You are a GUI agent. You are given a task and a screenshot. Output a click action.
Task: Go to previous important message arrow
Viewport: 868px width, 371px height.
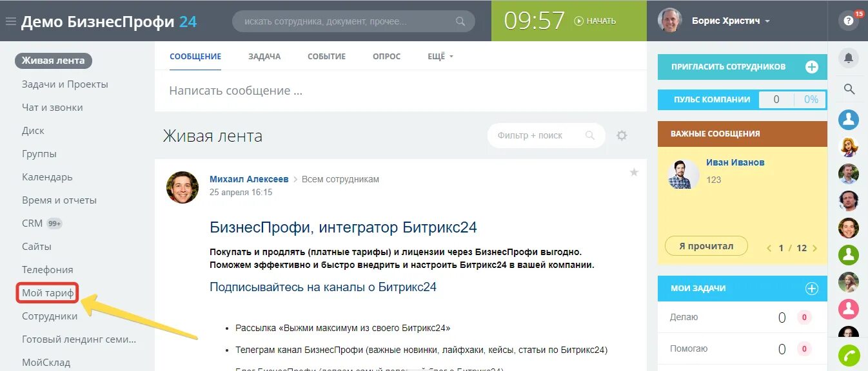769,249
